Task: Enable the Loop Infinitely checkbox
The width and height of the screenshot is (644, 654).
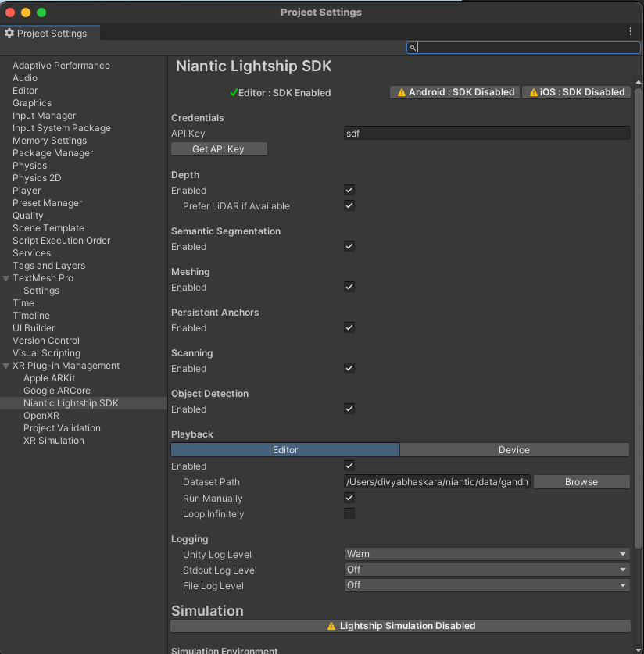Action: [349, 513]
